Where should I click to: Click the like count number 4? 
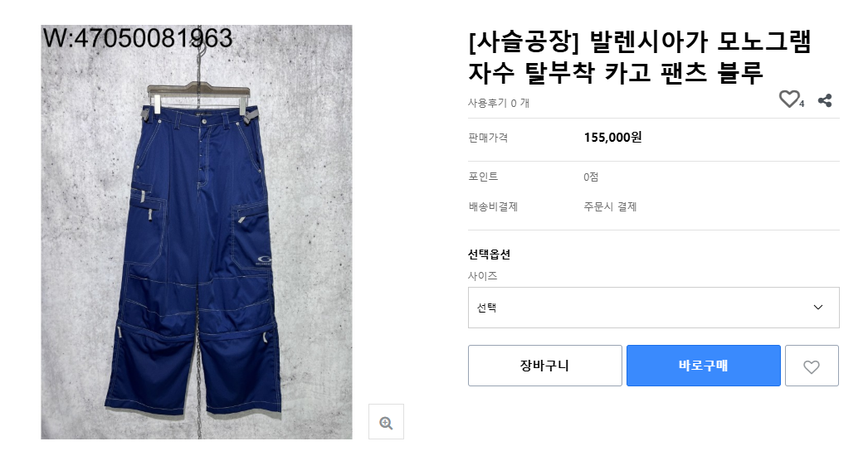[802, 104]
